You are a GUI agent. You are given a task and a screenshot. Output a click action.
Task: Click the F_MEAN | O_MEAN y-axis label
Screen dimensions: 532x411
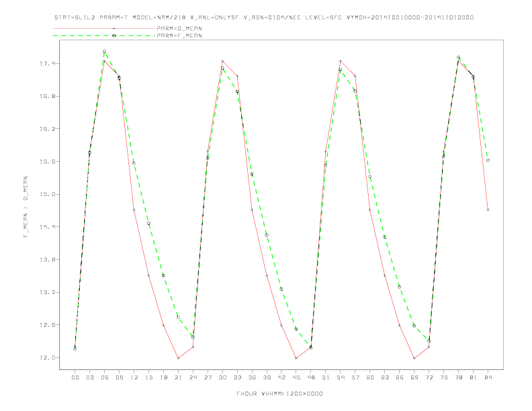[26, 207]
